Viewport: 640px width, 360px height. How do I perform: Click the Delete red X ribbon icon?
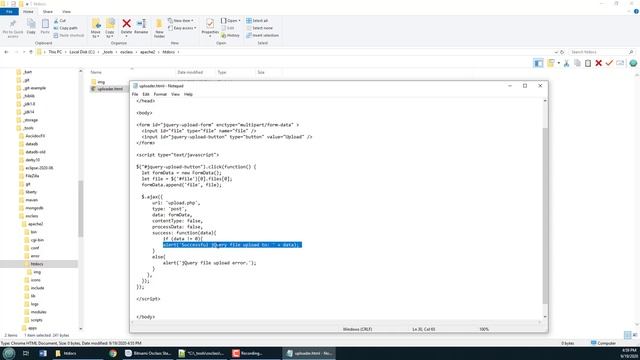pyautogui.click(x=127, y=24)
